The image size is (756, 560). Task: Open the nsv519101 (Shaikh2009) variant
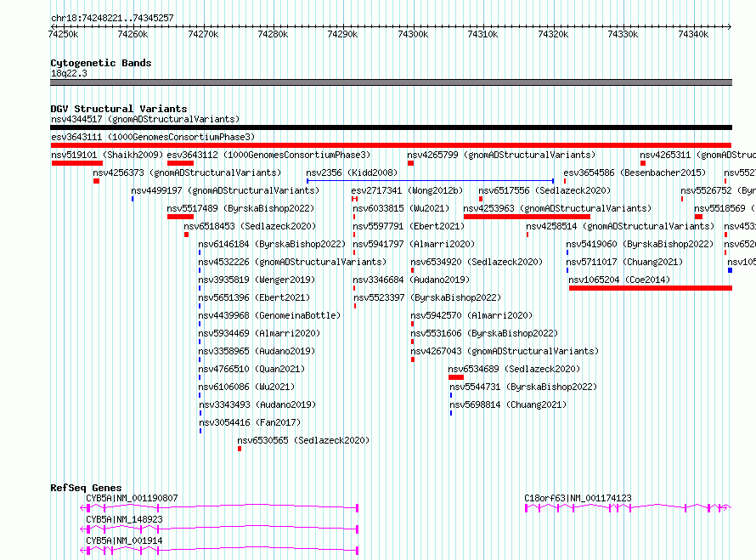coord(107,155)
